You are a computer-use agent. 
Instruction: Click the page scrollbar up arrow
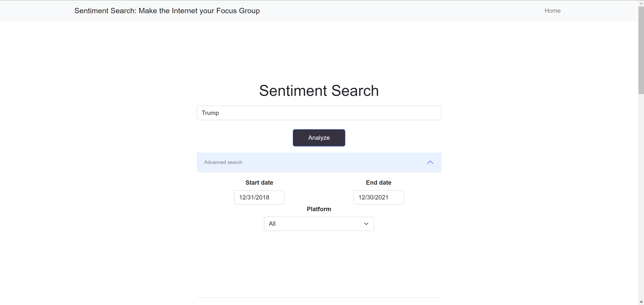coord(641,3)
